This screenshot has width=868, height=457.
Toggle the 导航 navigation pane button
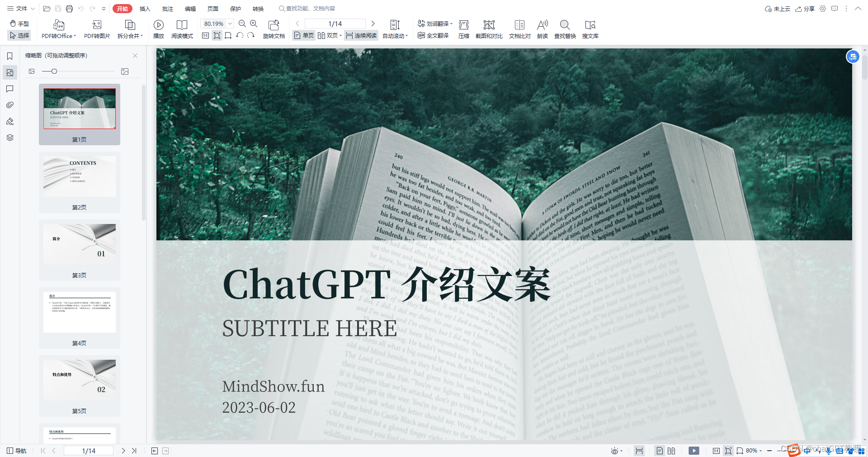point(17,451)
